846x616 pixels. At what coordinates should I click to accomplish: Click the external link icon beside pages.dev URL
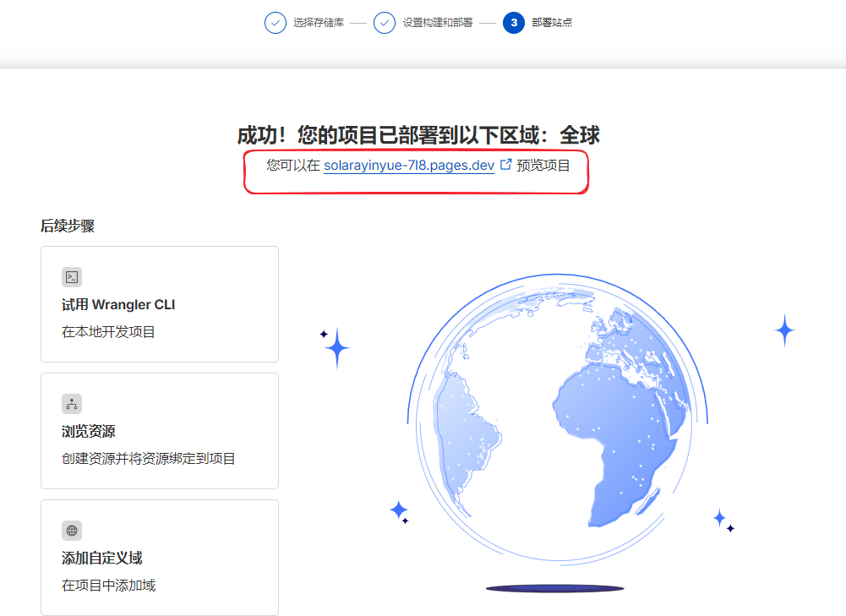[x=506, y=165]
